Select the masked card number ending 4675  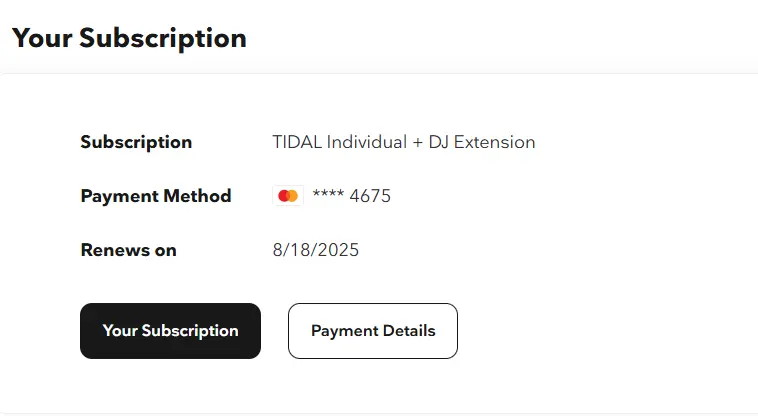coord(351,196)
